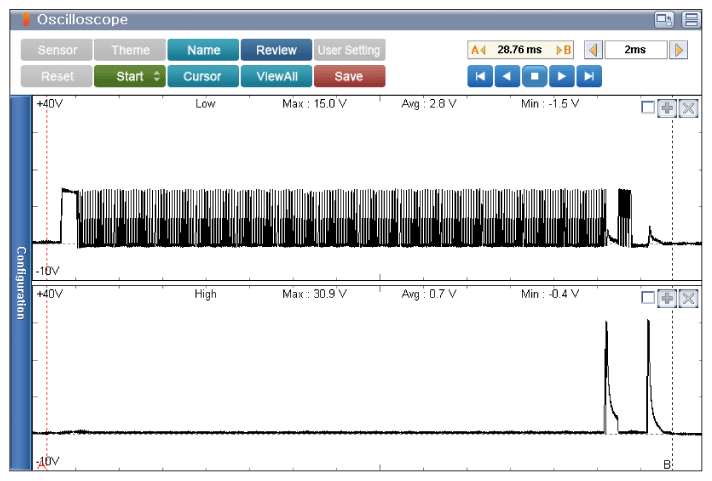Skip to last frame playback button
Image resolution: width=712 pixels, height=481 pixels.
[x=589, y=76]
